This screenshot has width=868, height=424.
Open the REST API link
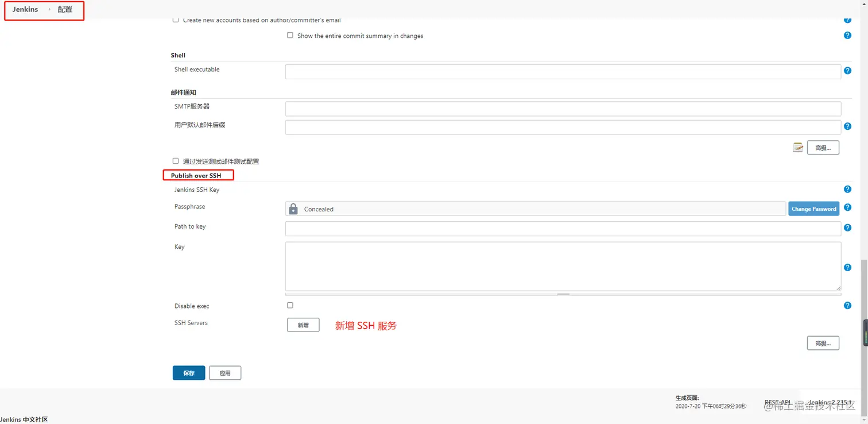tap(778, 403)
